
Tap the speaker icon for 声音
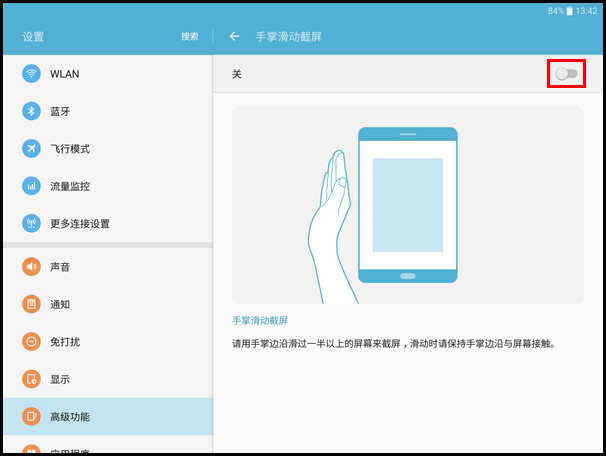31,267
